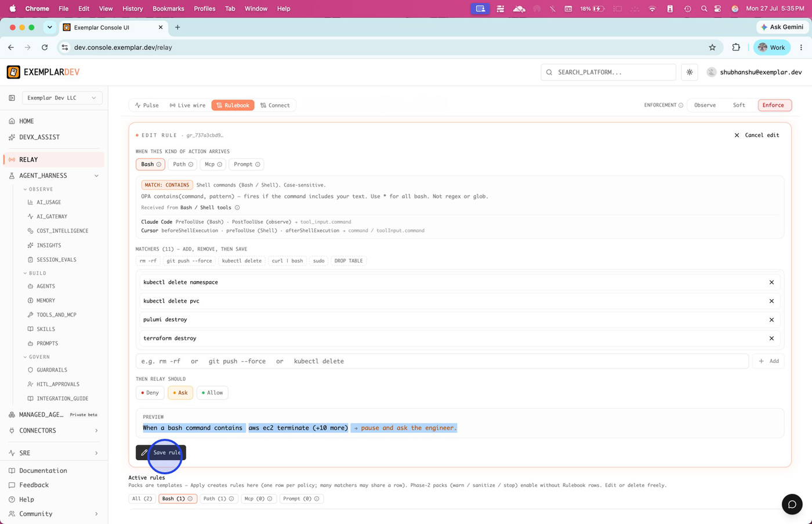Viewport: 812px width, 524px height.
Task: Switch enforcement to Observe
Action: [705, 105]
